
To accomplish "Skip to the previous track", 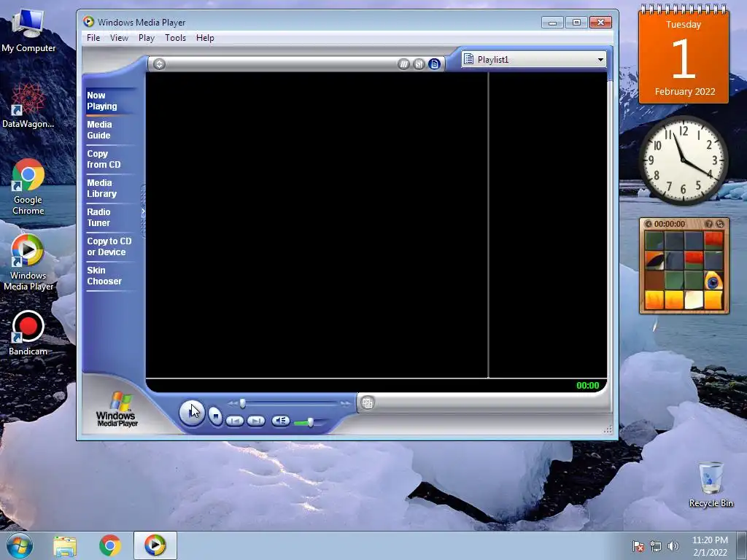I will pos(235,421).
